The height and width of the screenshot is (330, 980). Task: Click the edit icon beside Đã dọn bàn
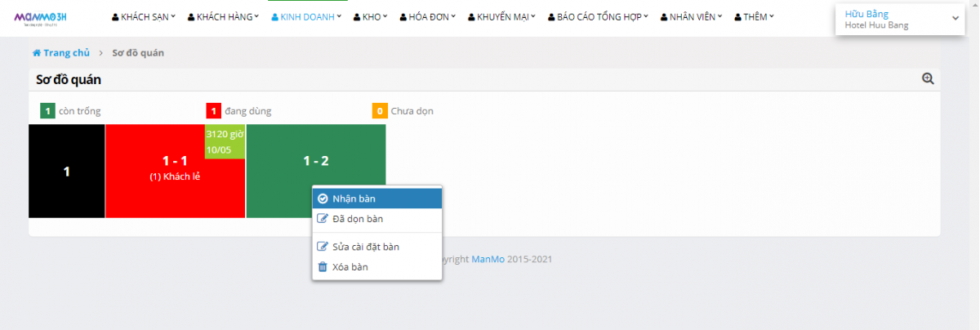(323, 219)
